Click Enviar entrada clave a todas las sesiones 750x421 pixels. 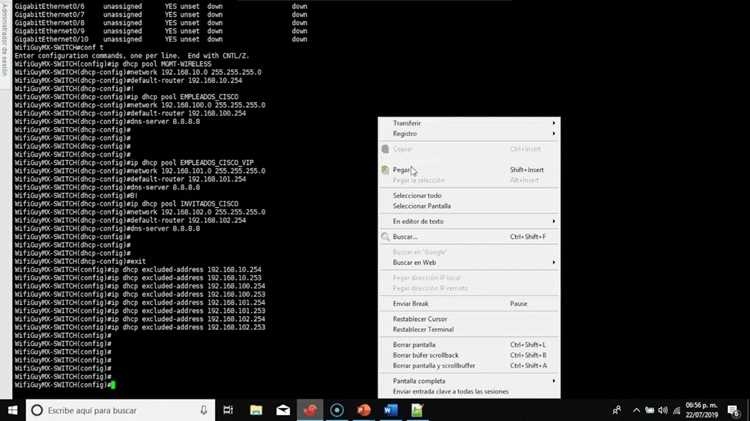point(469,392)
